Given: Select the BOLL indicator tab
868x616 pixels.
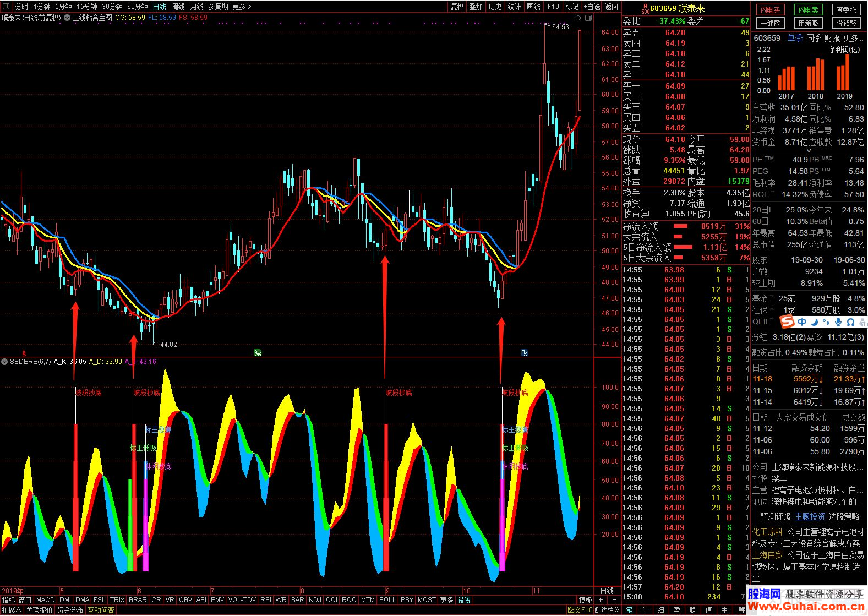Looking at the screenshot, I should (x=387, y=600).
